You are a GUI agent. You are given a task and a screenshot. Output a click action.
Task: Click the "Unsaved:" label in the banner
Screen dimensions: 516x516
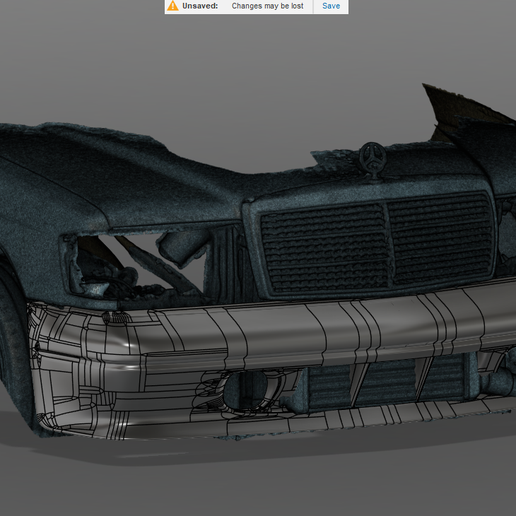pyautogui.click(x=200, y=6)
